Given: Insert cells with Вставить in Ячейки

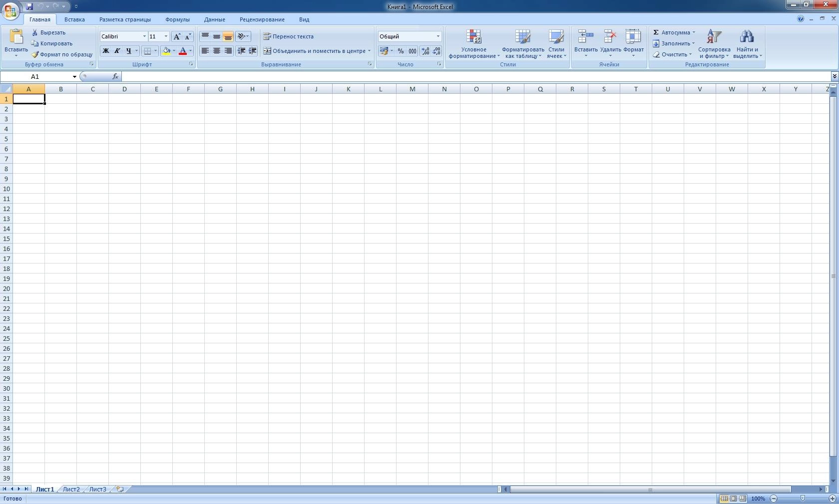Looking at the screenshot, I should tap(586, 43).
